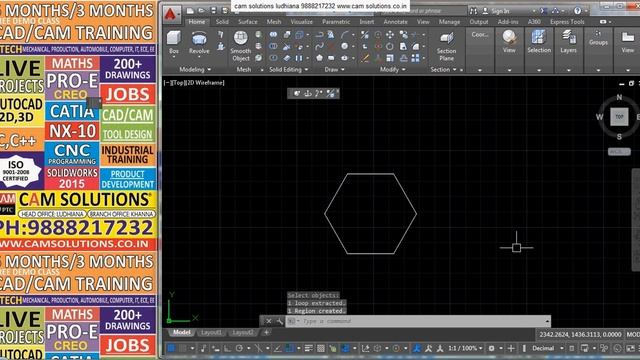Click the Hardware Acceleration status icon
Viewport: 640px width, 360px height.
(617, 348)
